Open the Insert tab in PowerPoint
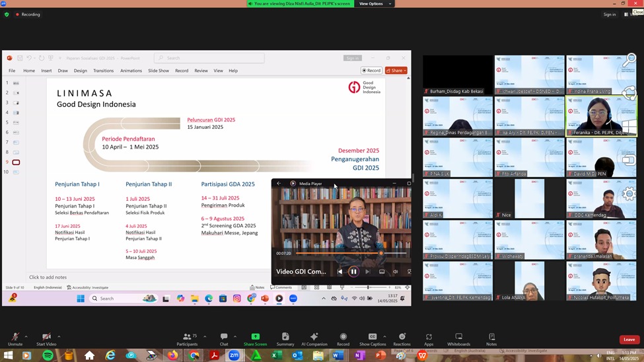Image resolution: width=644 pixels, height=362 pixels. point(46,71)
